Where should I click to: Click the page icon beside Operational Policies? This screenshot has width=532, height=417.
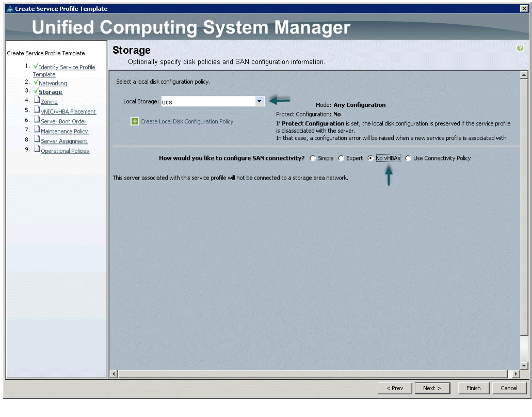[x=37, y=149]
